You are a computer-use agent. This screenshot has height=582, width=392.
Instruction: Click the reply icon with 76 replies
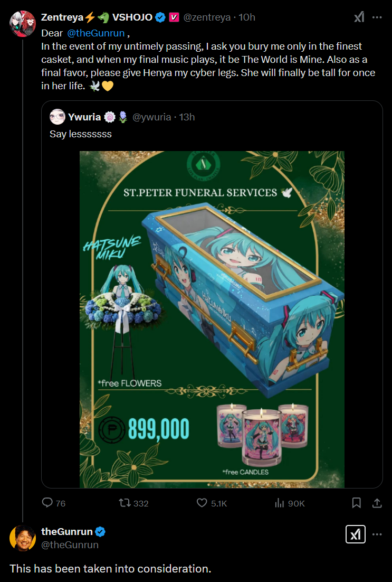pyautogui.click(x=54, y=503)
